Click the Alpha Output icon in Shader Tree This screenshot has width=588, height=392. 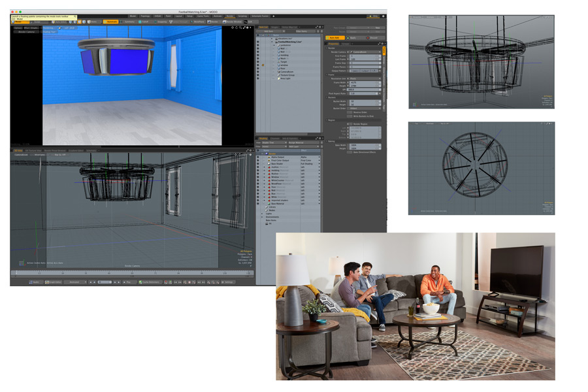(x=269, y=157)
